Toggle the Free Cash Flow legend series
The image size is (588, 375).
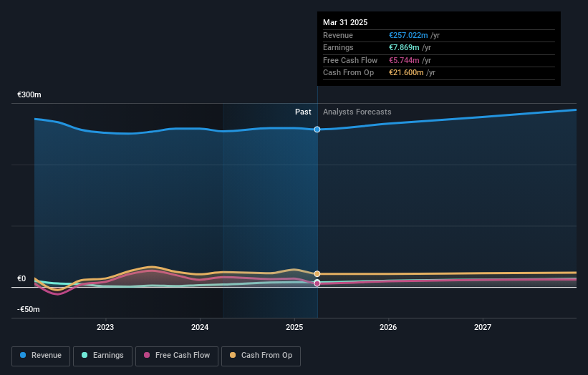point(177,356)
